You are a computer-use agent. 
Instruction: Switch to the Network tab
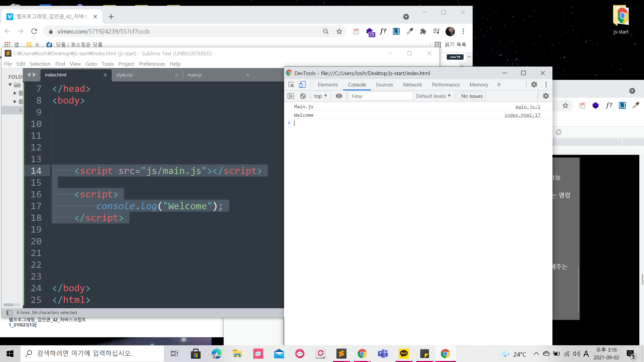[412, 85]
